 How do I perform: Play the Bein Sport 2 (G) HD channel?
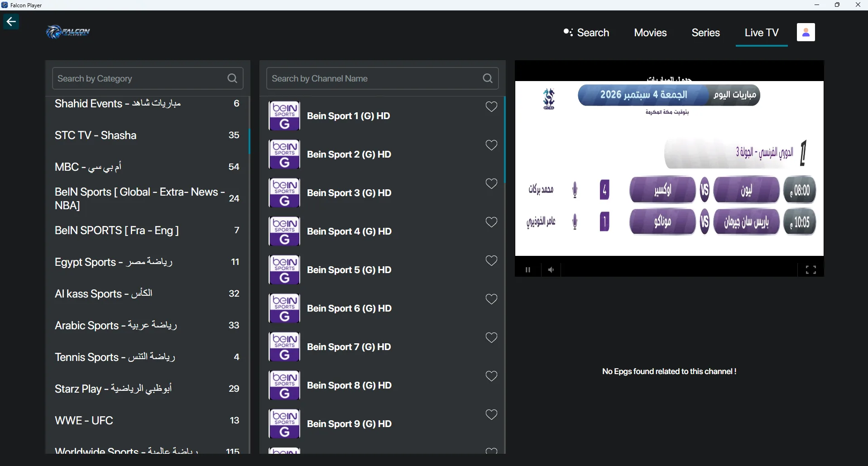(x=383, y=154)
